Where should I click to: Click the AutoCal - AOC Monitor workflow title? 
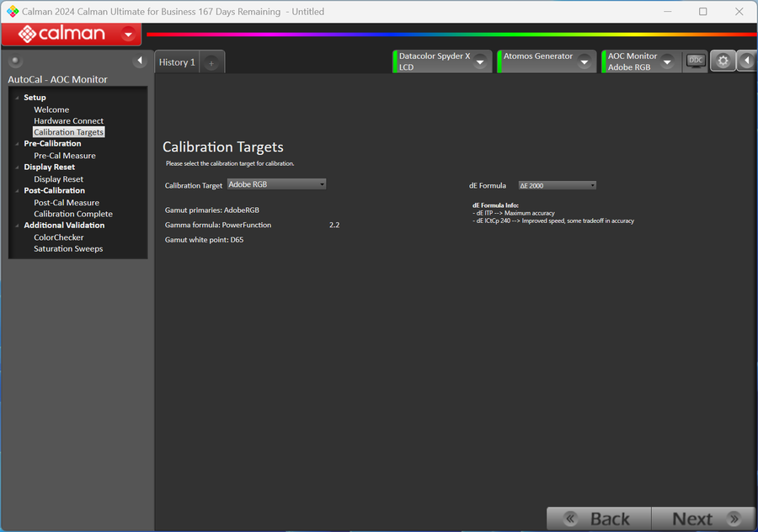tap(57, 79)
